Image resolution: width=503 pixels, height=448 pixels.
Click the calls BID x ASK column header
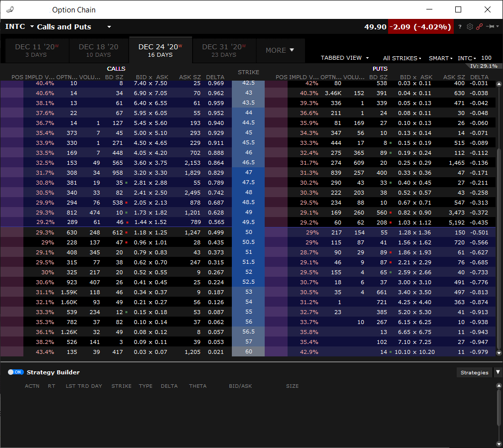click(152, 77)
